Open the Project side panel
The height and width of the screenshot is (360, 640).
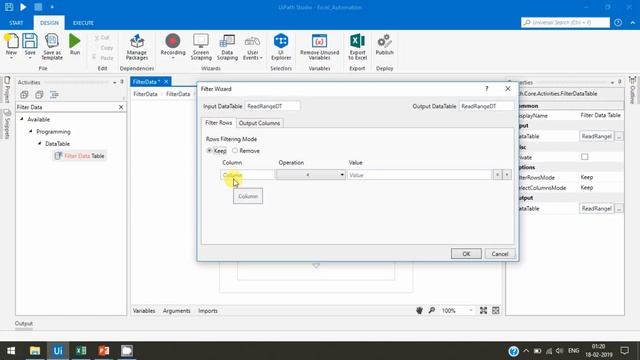click(x=7, y=89)
